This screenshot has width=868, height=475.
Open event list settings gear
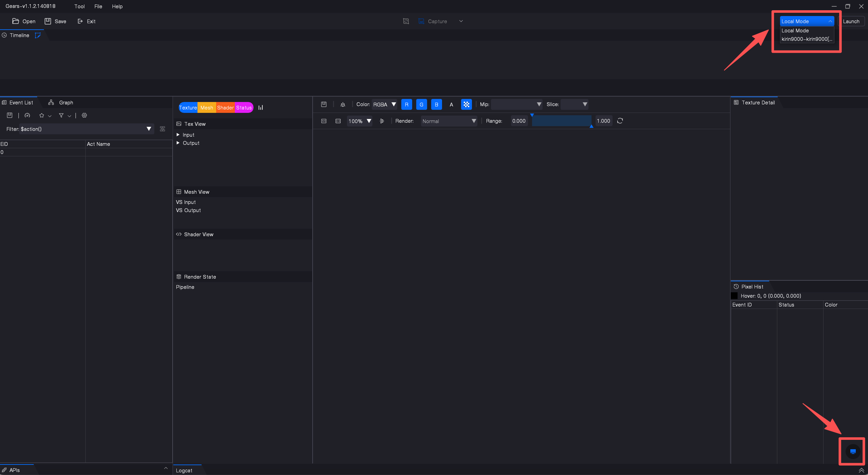pyautogui.click(x=84, y=115)
